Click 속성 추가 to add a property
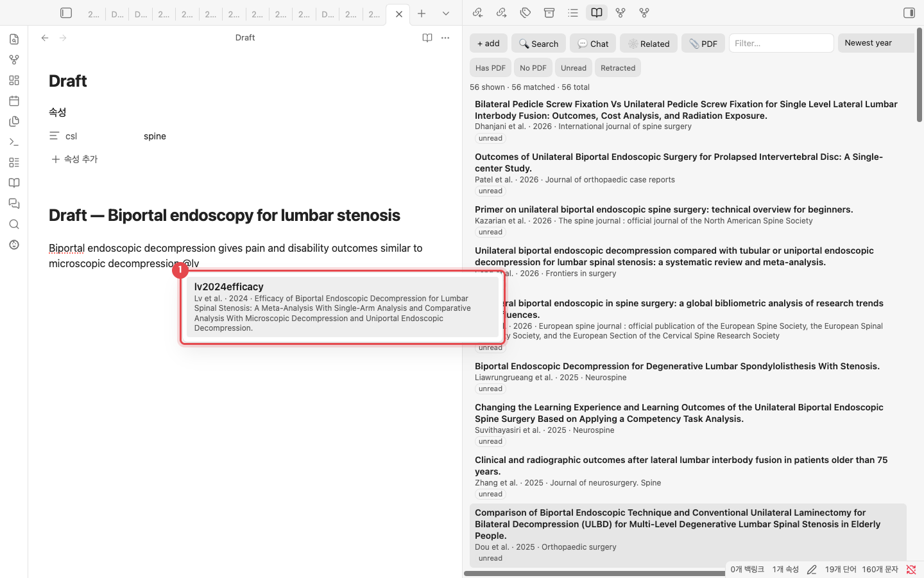 pos(74,159)
